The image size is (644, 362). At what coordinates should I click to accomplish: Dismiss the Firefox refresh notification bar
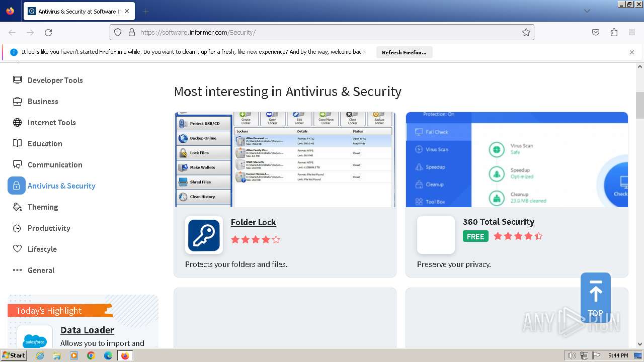tap(632, 52)
